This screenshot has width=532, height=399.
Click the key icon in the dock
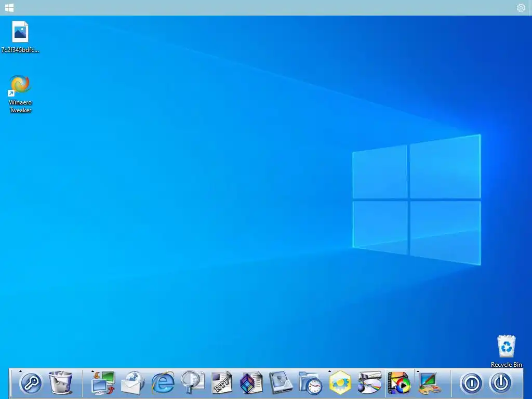tap(31, 383)
